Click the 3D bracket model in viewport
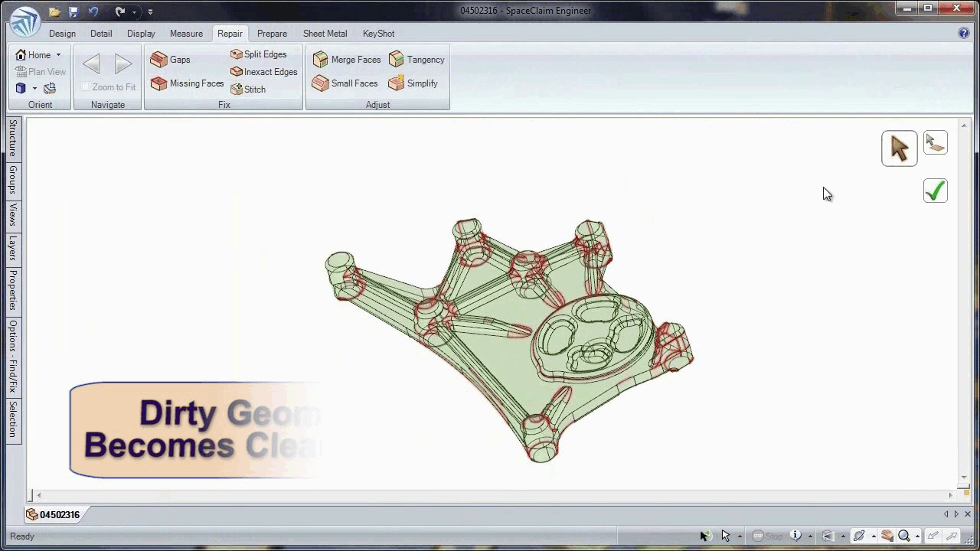Screen dimensions: 980x551 (x=509, y=339)
